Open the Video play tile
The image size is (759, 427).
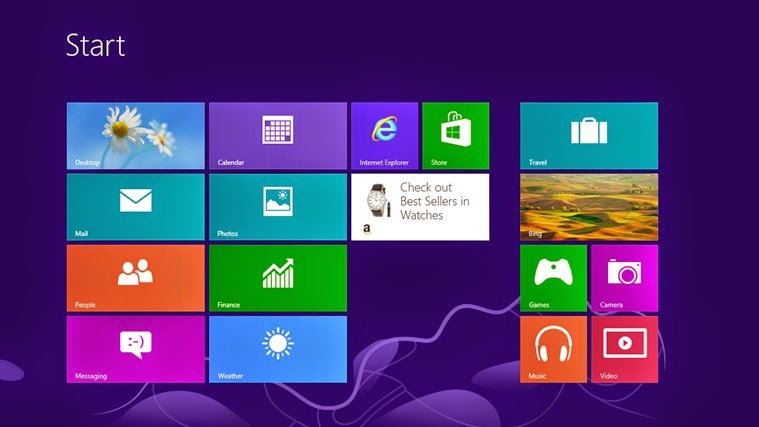[x=624, y=349]
